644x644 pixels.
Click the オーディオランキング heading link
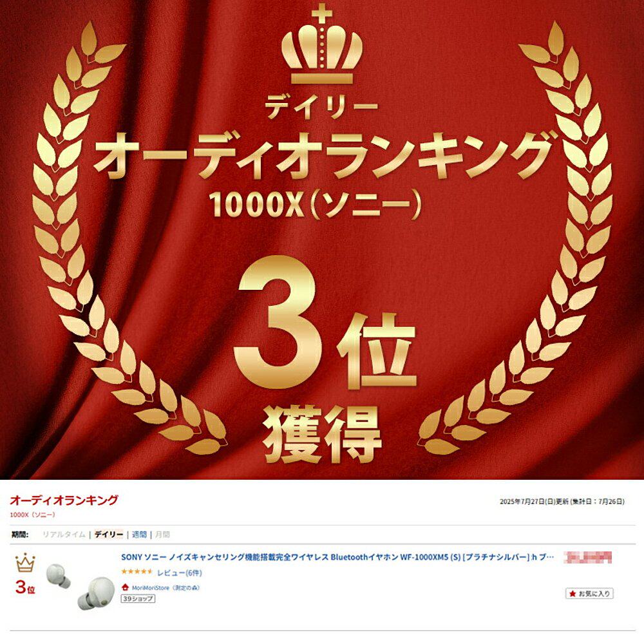64,500
